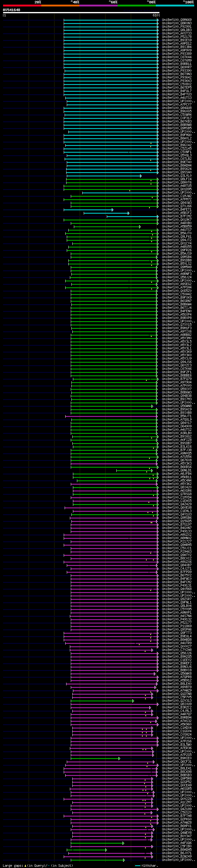The image size is (197, 868).
Task: Open hit UniRef100_Q9ATY2
Action: (177, 555)
